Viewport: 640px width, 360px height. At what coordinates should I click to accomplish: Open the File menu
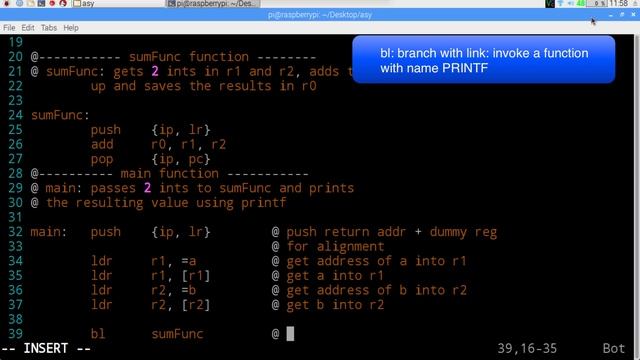(x=9, y=28)
